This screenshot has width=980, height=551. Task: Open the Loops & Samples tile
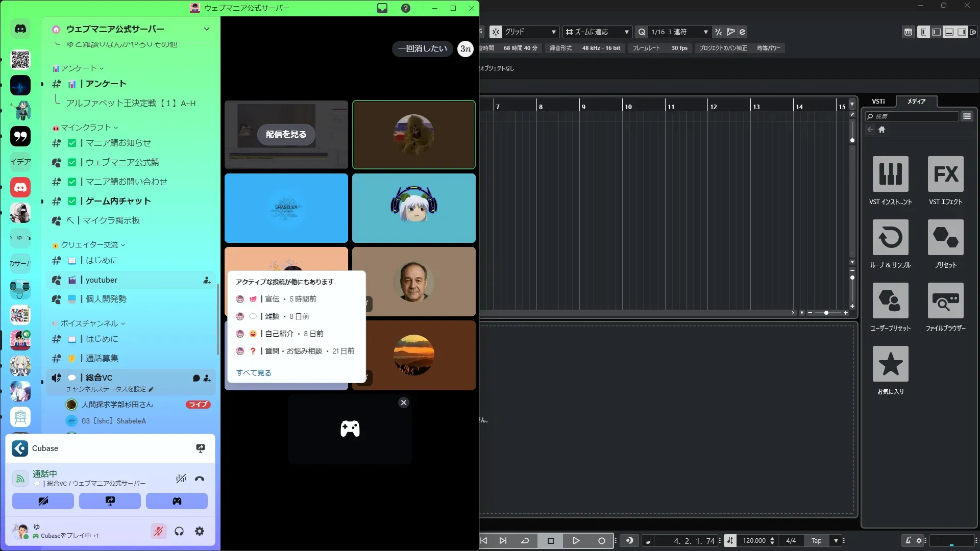tap(890, 237)
